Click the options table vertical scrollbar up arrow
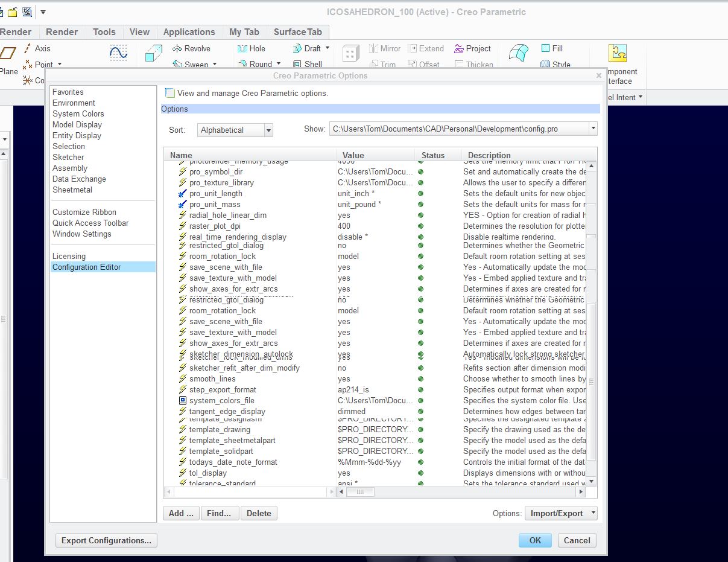Screen dimensions: 728x562 click(x=592, y=166)
